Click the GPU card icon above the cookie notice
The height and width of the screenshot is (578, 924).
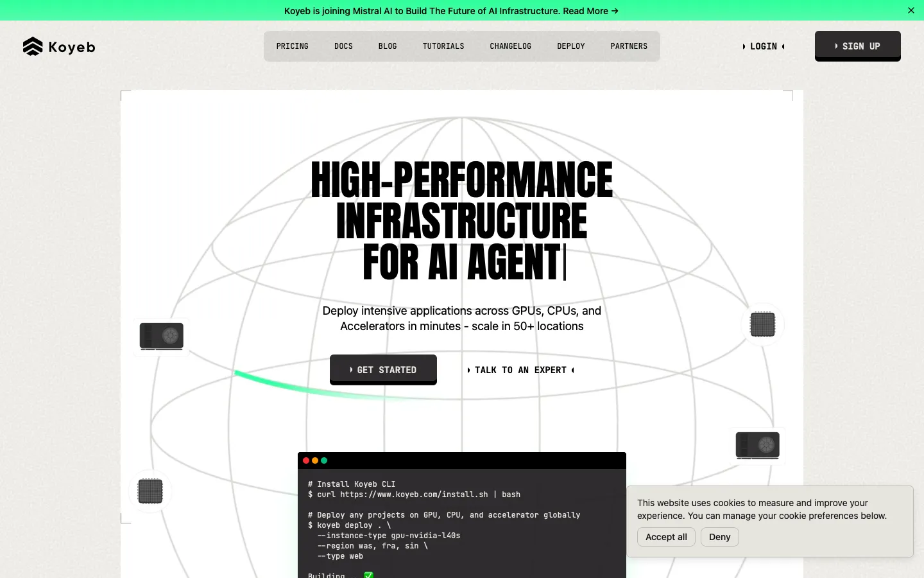coord(758,446)
